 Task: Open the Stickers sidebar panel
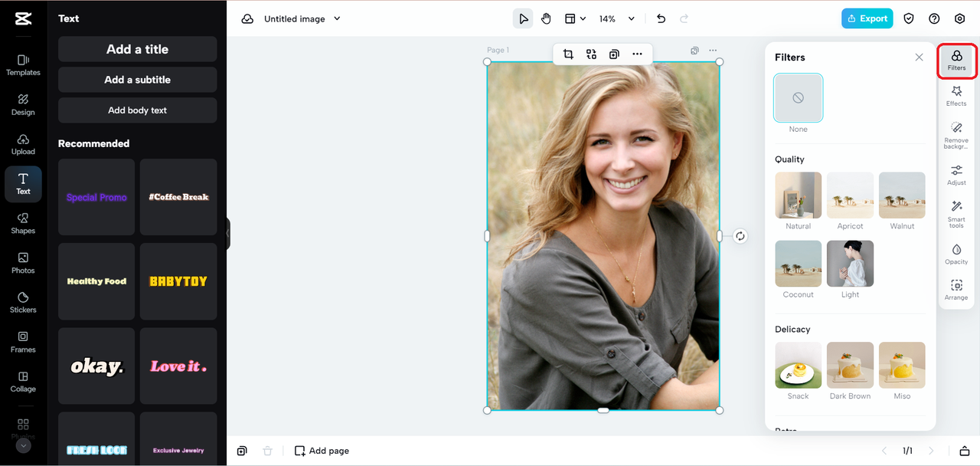tap(23, 303)
